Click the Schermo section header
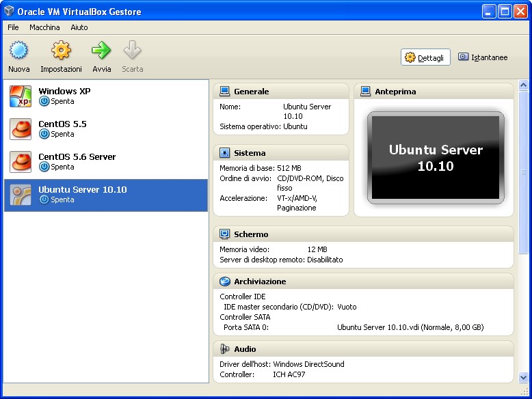Image resolution: width=532 pixels, height=399 pixels. click(x=251, y=234)
